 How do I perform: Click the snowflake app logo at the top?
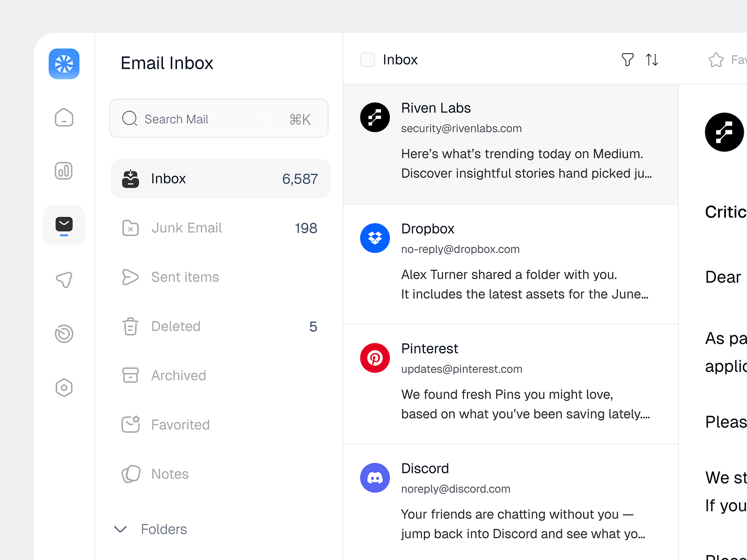click(x=64, y=64)
